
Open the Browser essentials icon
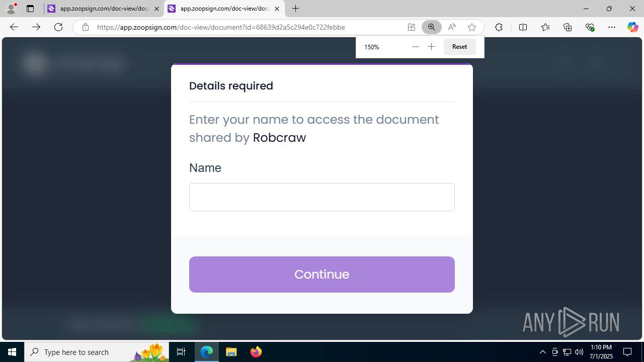(x=590, y=27)
